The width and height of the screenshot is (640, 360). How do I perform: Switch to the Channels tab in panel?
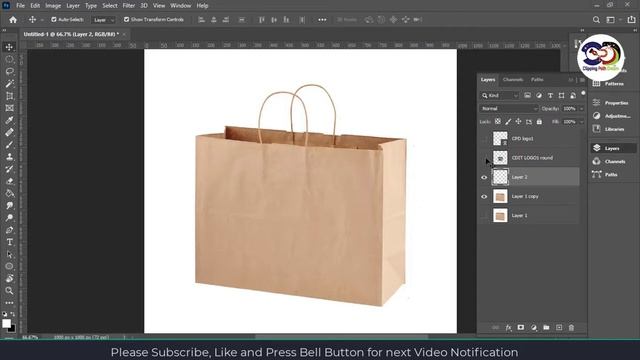point(513,80)
